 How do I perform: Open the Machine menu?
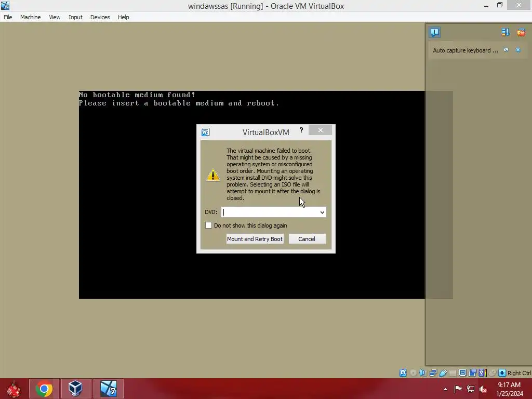coord(31,17)
